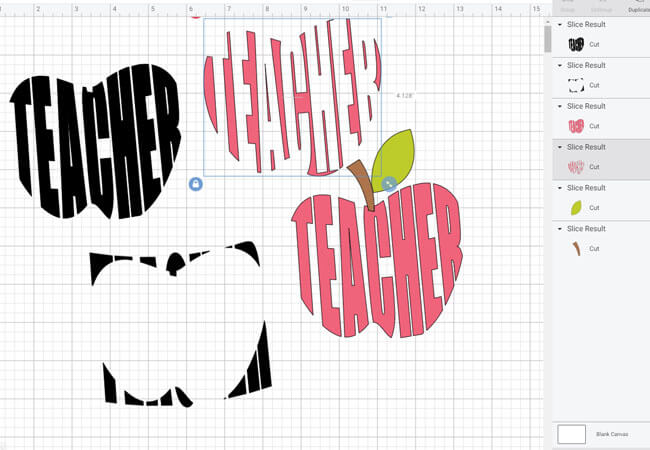This screenshot has height=450, width=650.
Task: Click the resize handle of selected shape
Action: (388, 184)
